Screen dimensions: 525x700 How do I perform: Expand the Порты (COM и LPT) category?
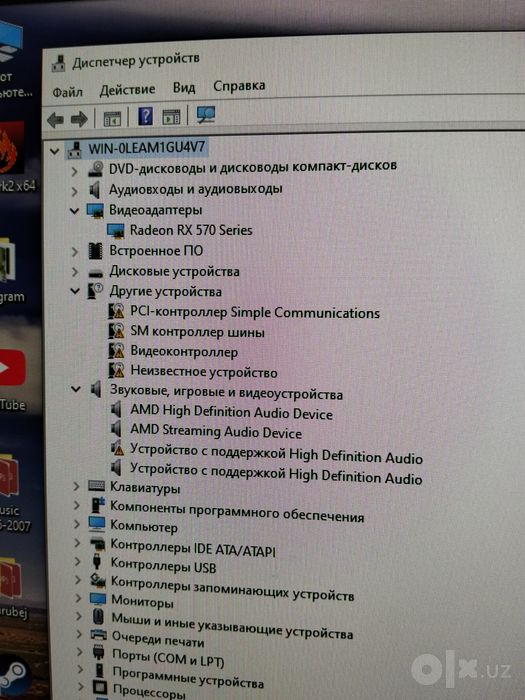coord(79,652)
